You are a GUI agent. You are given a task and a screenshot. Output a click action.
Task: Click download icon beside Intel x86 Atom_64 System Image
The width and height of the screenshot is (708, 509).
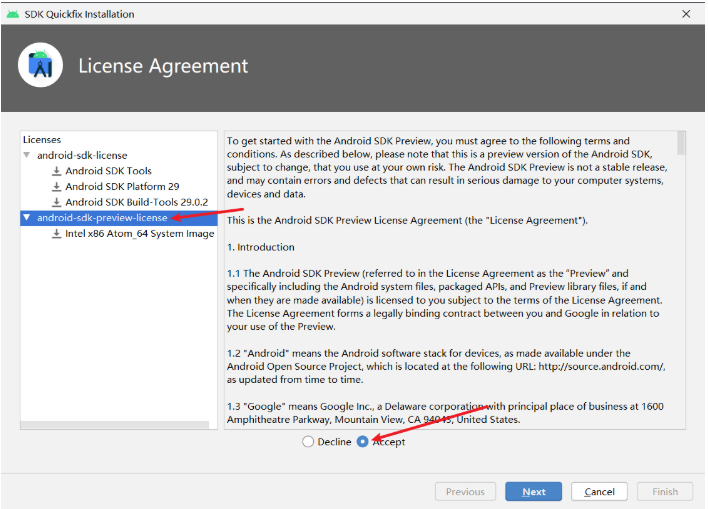pyautogui.click(x=56, y=233)
